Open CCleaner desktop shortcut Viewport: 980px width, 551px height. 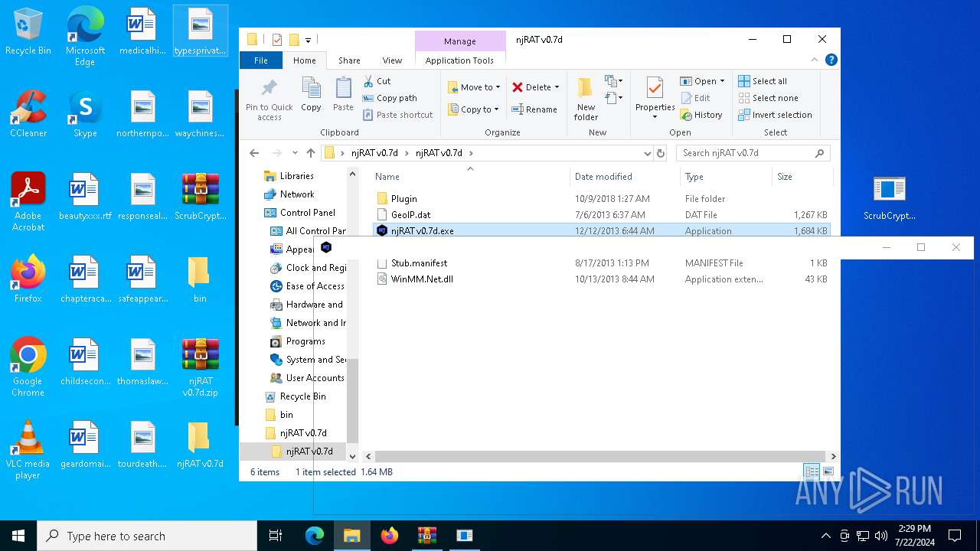click(28, 114)
